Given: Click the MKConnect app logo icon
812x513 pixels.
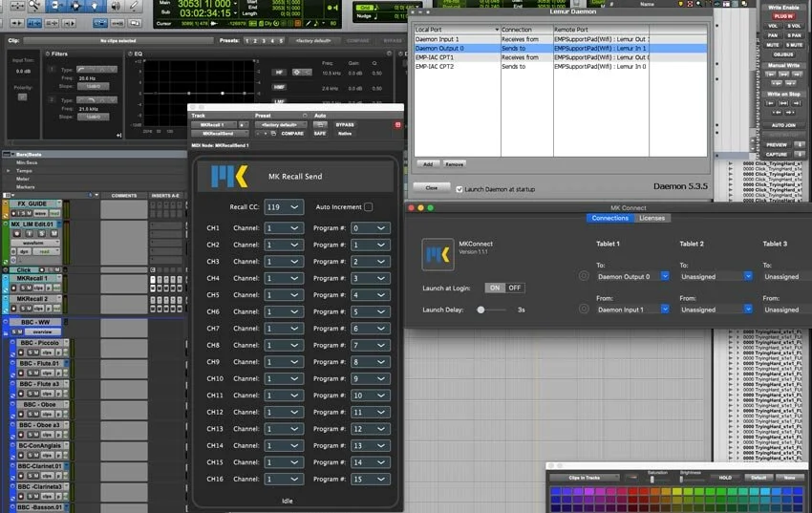Looking at the screenshot, I should click(438, 255).
